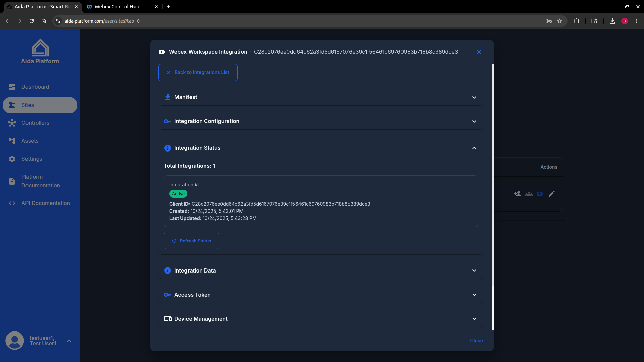Open API Documentation
Viewport: 644px width, 362px height.
coord(46,203)
